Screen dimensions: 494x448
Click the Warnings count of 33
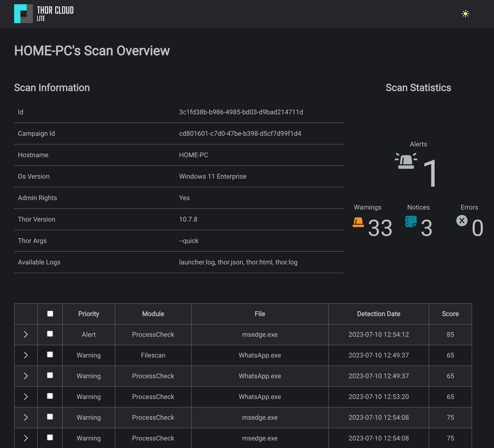[x=380, y=228]
